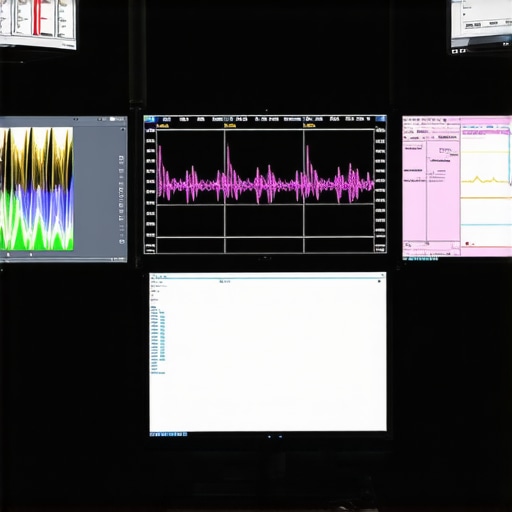Click the taskbar icons below the white window

pos(168,434)
